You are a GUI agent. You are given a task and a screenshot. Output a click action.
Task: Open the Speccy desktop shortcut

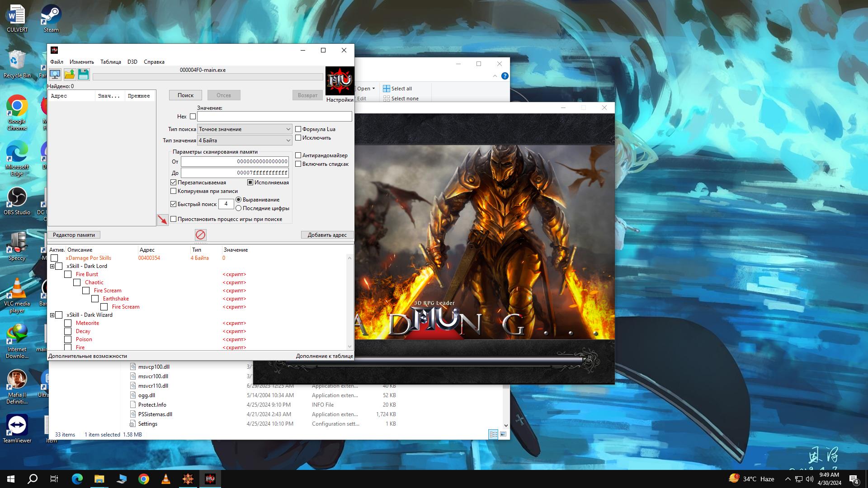pos(17,247)
